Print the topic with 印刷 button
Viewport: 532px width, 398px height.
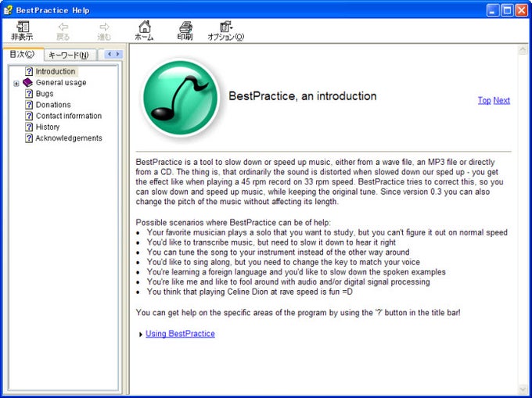[x=185, y=30]
